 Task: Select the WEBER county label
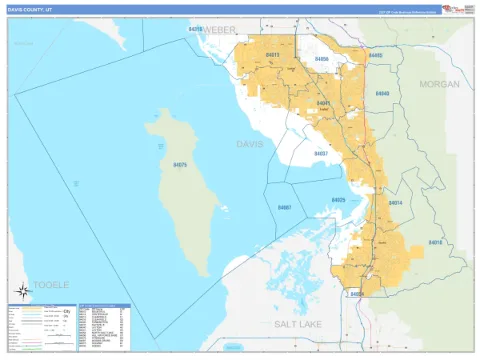coord(219,30)
